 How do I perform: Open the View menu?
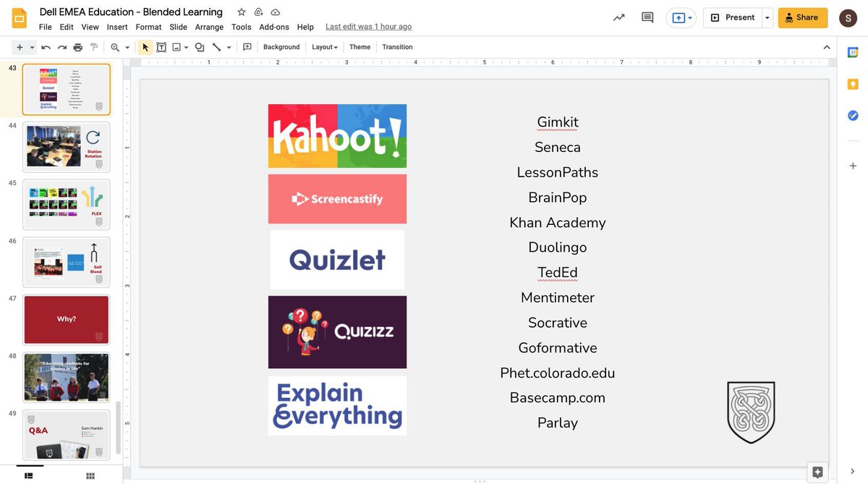click(x=90, y=27)
